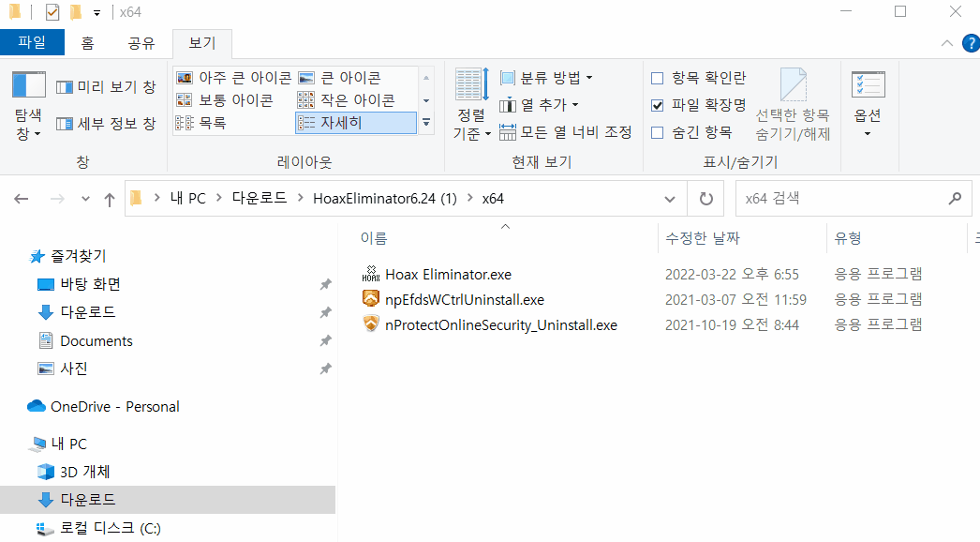Image resolution: width=980 pixels, height=542 pixels.
Task: Refresh the current folder view
Action: pyautogui.click(x=705, y=199)
